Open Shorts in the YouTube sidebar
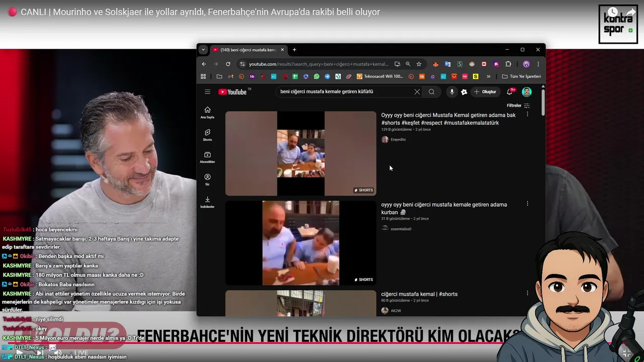This screenshot has height=362, width=644. [x=207, y=135]
